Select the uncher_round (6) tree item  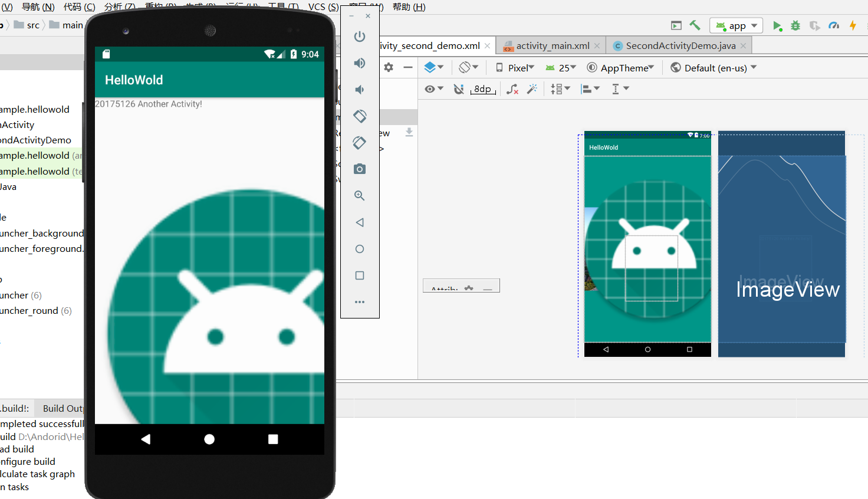(35, 311)
